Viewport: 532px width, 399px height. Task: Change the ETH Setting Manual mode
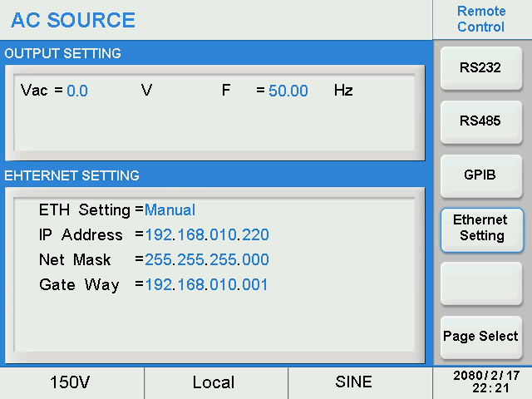(170, 210)
